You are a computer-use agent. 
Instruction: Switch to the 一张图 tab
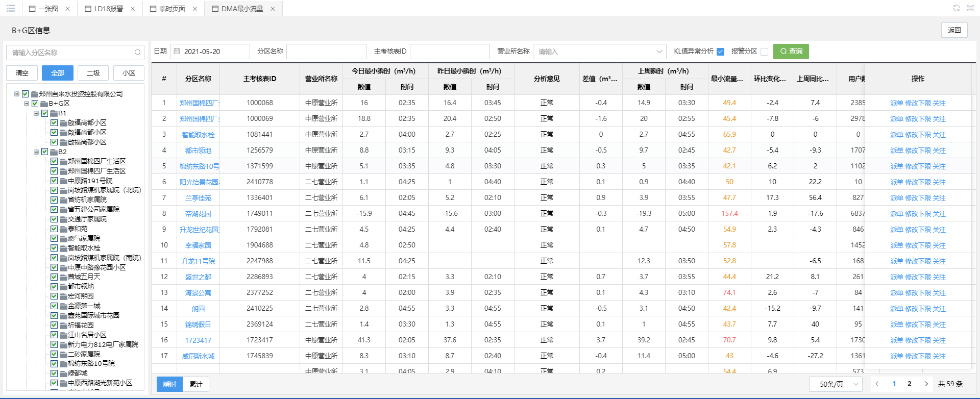(x=48, y=9)
